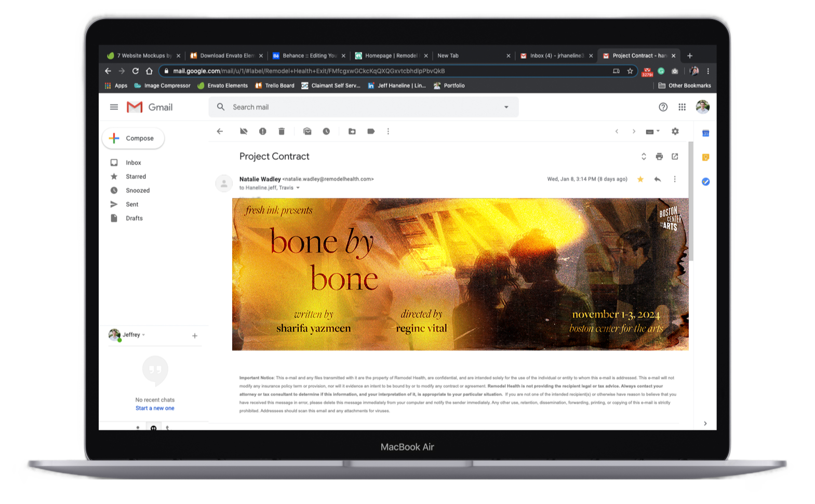Viewport: 815px width, 504px height.
Task: Open the Sent folder
Action: coord(132,205)
